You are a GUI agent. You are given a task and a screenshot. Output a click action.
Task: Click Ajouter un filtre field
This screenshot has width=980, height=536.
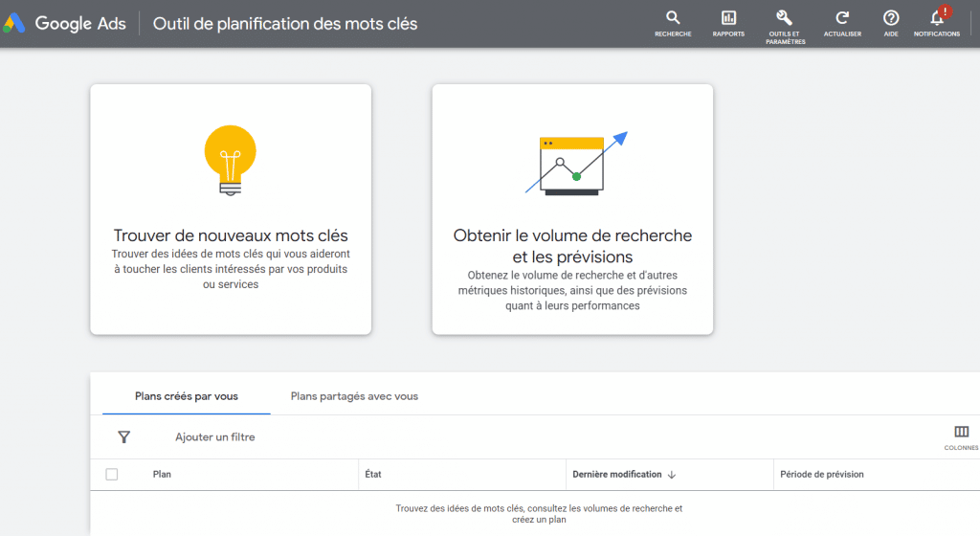point(215,437)
